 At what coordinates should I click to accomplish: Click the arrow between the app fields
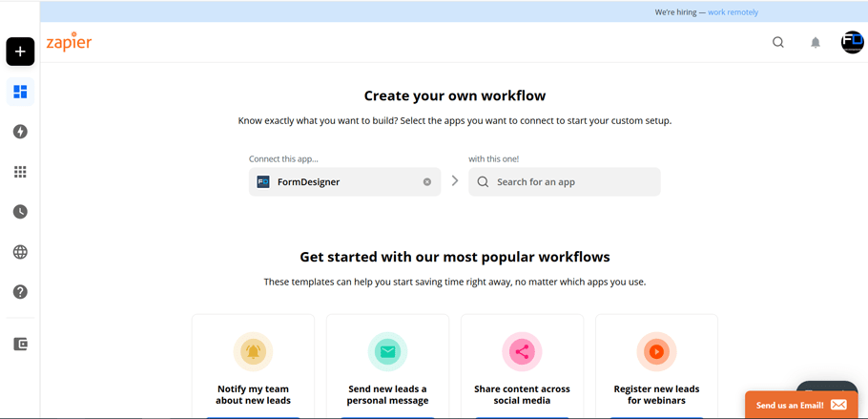(x=455, y=180)
